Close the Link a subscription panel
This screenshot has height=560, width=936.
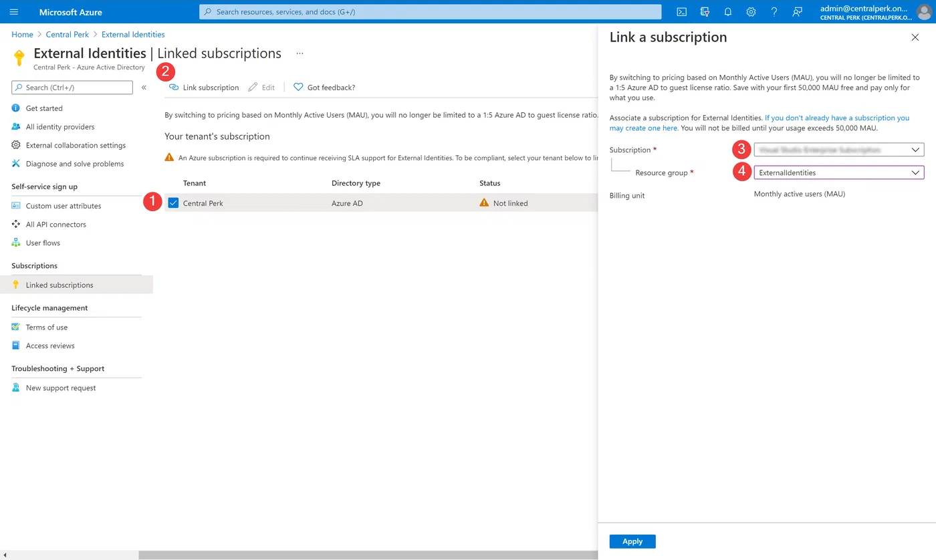(915, 37)
